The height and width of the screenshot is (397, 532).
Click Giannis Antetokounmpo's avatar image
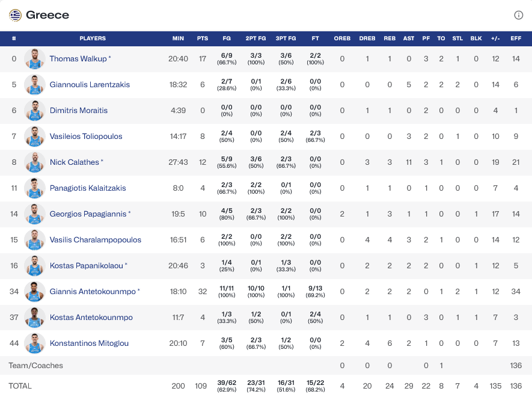coord(35,292)
